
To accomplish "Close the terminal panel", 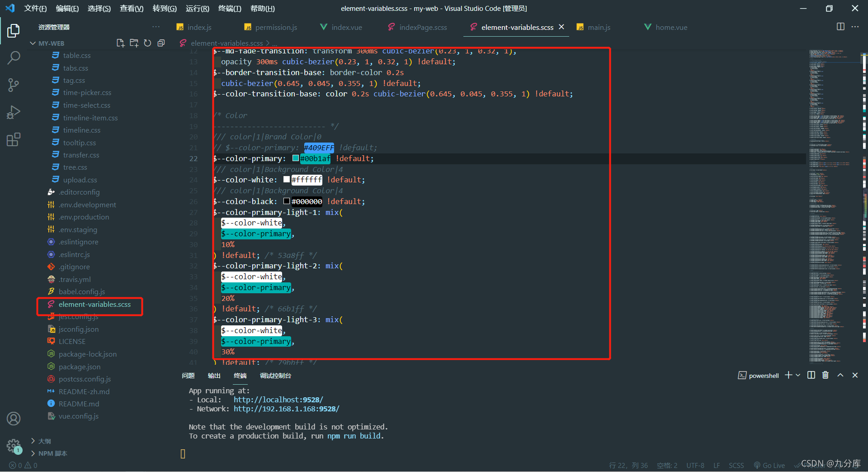I will [855, 375].
